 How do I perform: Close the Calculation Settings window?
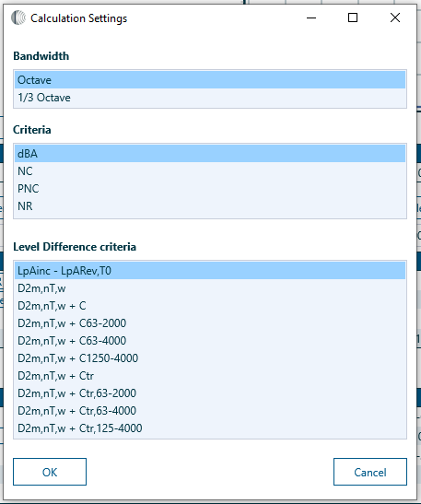pyautogui.click(x=395, y=18)
